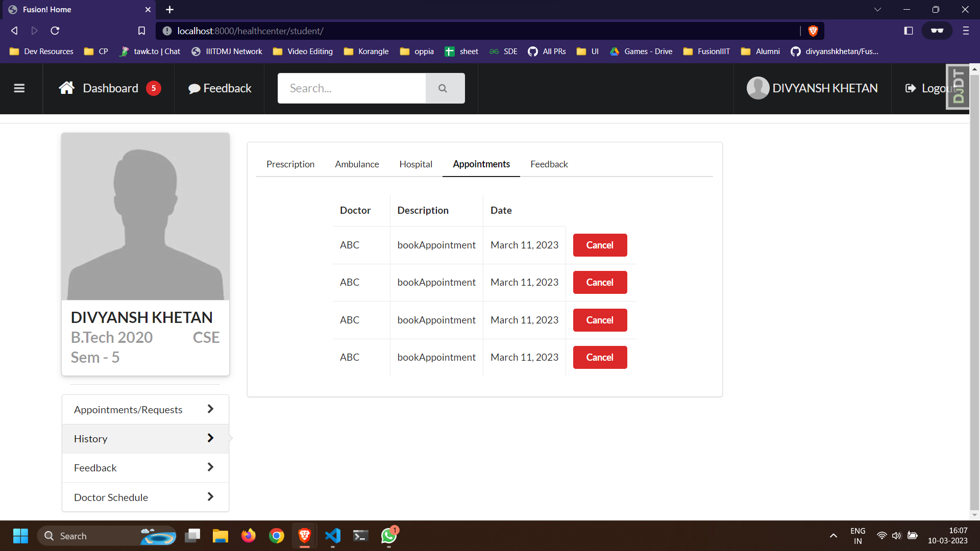Click the Brave Shields lion icon
This screenshot has height=551, width=980.
click(x=813, y=31)
